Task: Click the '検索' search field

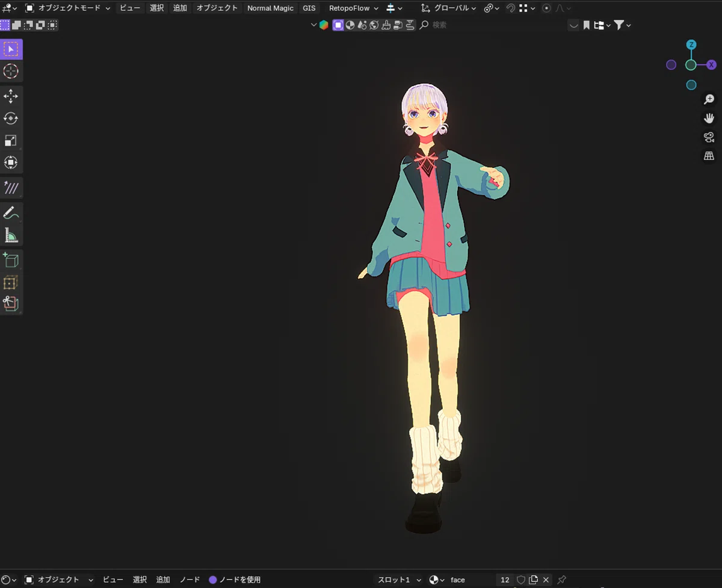Action: (492, 25)
